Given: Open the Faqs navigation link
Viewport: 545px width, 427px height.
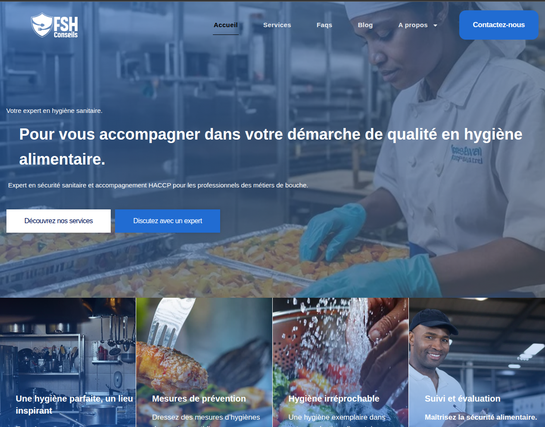Looking at the screenshot, I should tap(324, 25).
